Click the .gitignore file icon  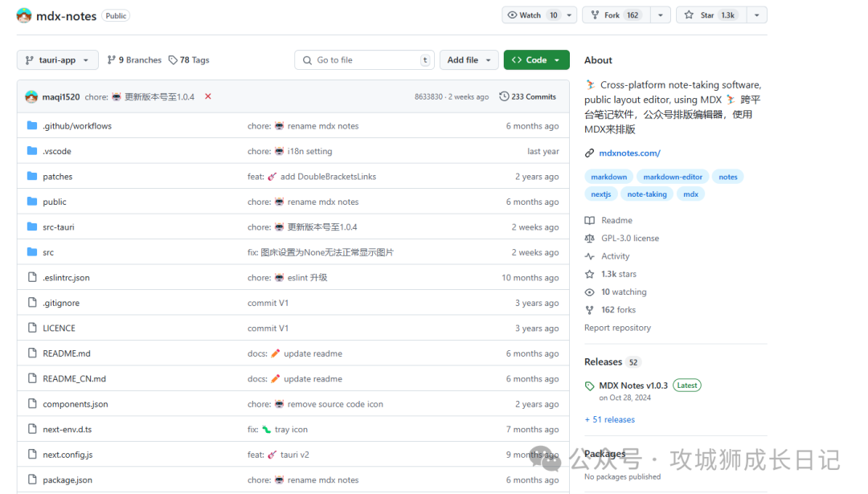pyautogui.click(x=32, y=303)
